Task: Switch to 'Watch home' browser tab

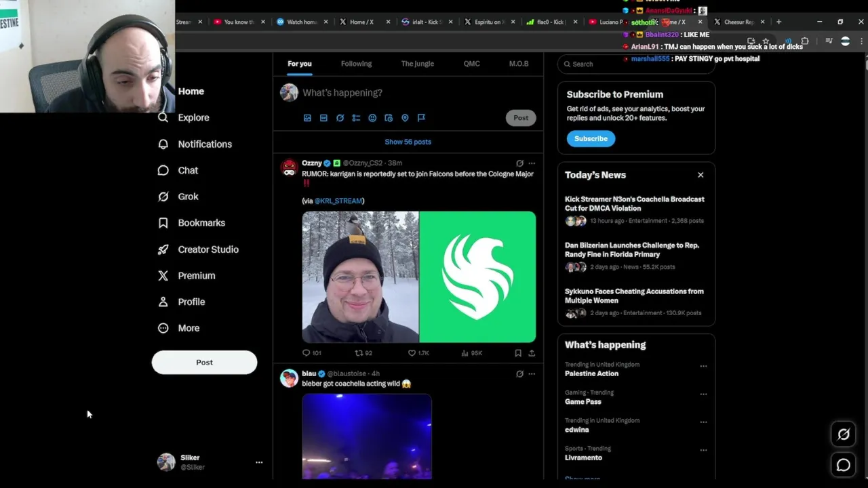Action: pyautogui.click(x=302, y=22)
